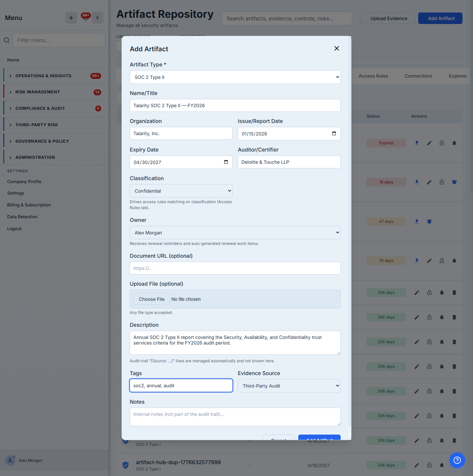Open the Settings page link
Viewport: 473px width, 476px height.
[x=16, y=193]
